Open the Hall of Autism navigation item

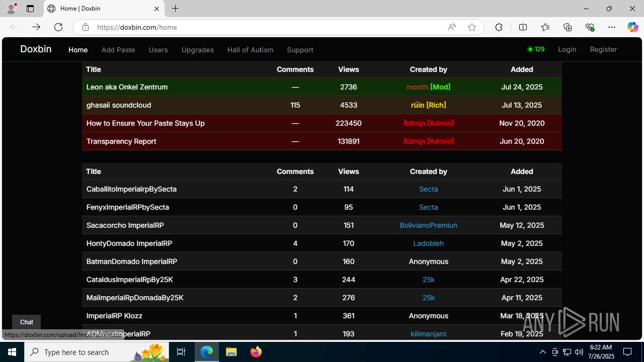pos(251,50)
